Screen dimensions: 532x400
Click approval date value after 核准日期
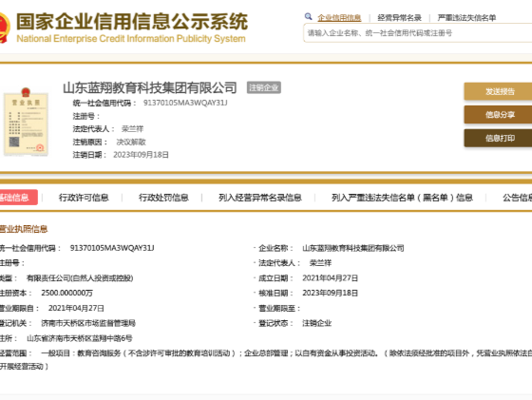(331, 293)
